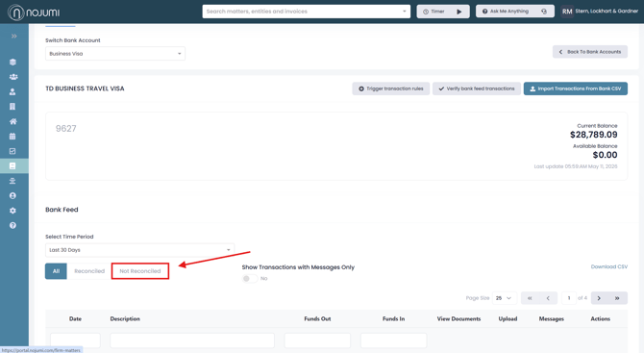Start the timer with play icon
644x353 pixels.
coord(459,12)
